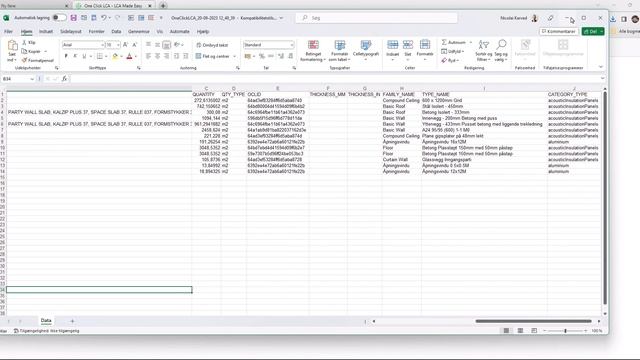Image resolution: width=640 pixels, height=360 pixels.
Task: Open the quick access toolbar customize arrow
Action: [161, 18]
